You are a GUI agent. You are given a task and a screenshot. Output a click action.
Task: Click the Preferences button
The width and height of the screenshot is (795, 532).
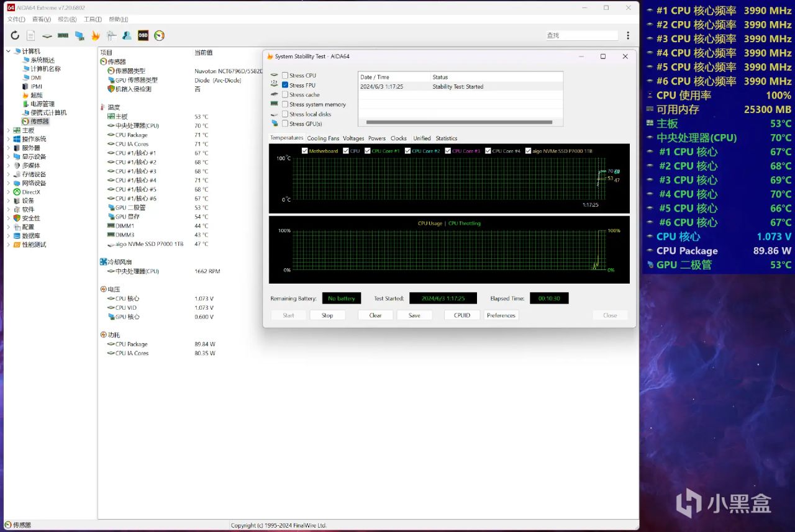coord(501,315)
